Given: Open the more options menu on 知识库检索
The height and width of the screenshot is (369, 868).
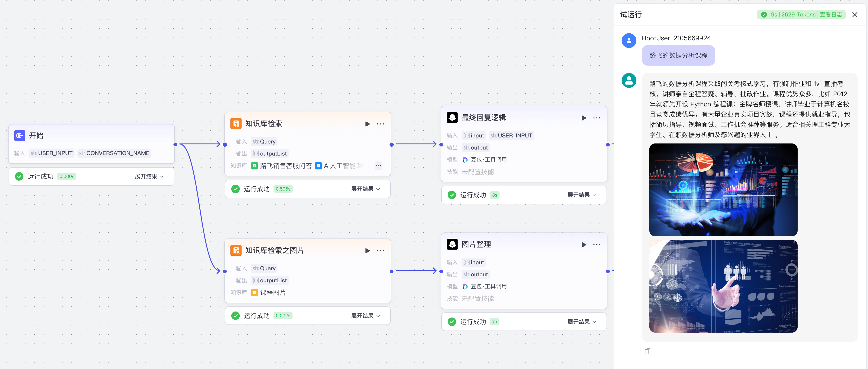Looking at the screenshot, I should pos(380,124).
